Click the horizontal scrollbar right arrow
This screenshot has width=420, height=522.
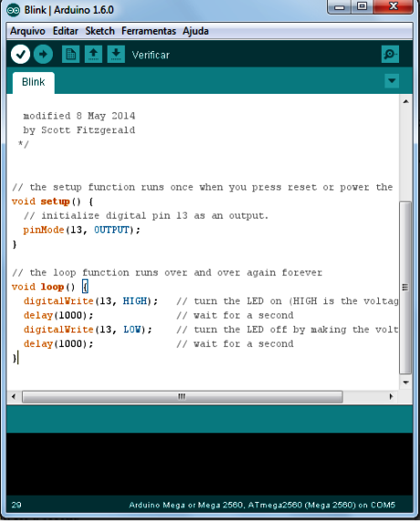(391, 396)
